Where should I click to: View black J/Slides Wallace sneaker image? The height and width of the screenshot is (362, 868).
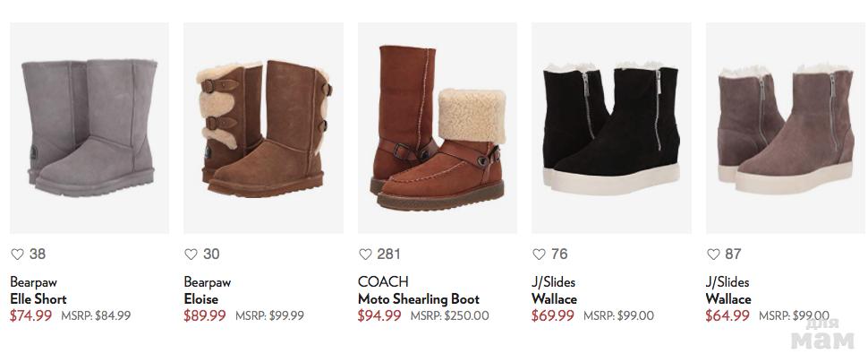coord(611,128)
